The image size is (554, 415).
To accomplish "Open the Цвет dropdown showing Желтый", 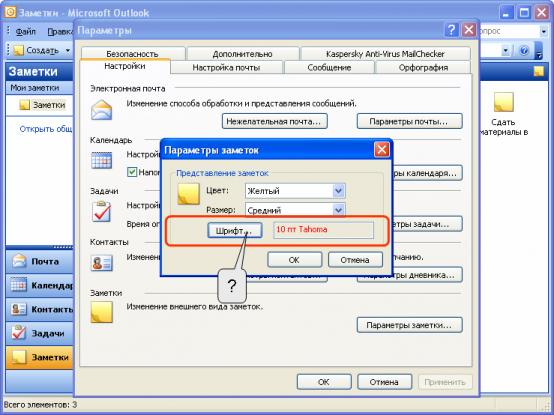I will tap(295, 191).
